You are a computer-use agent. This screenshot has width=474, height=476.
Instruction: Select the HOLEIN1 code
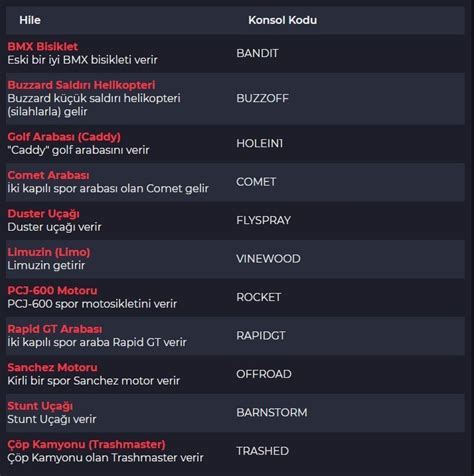[260, 143]
